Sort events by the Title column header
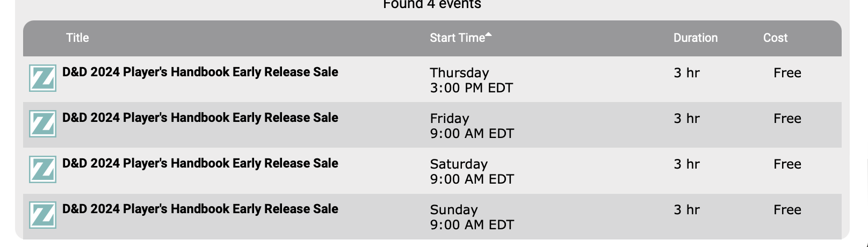The height and width of the screenshot is (247, 868). coord(77,38)
